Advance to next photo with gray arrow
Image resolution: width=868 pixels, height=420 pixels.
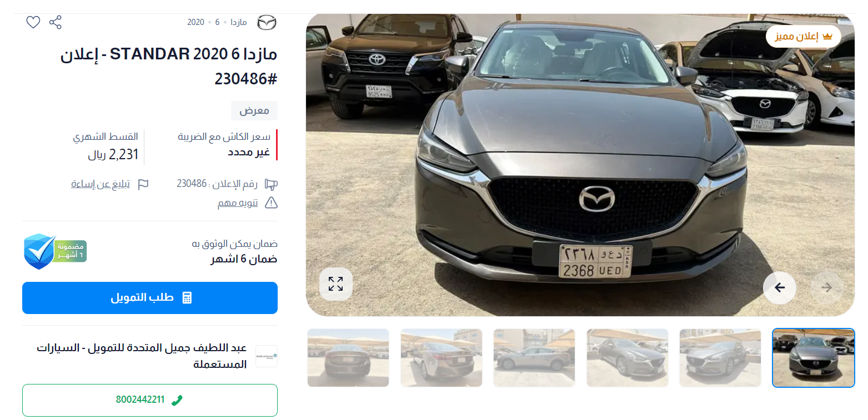tap(826, 287)
